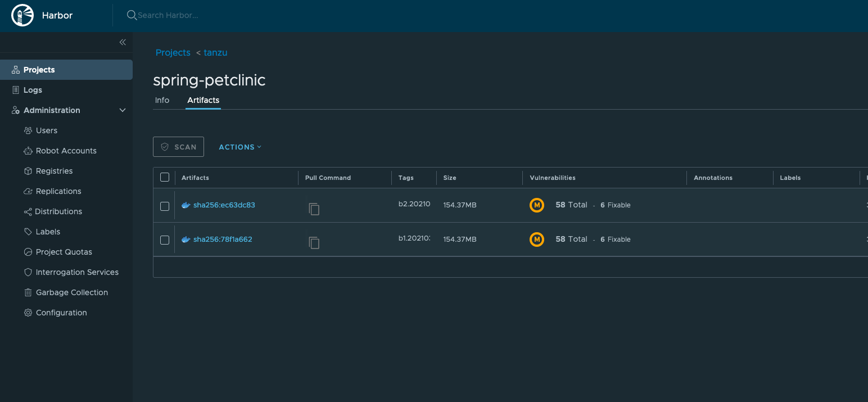
Task: Collapse the Administration section chevron
Action: [123, 110]
